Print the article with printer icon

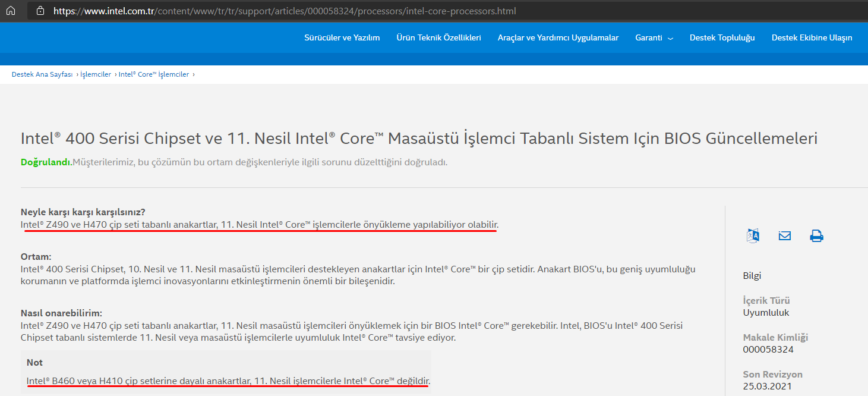(x=816, y=235)
